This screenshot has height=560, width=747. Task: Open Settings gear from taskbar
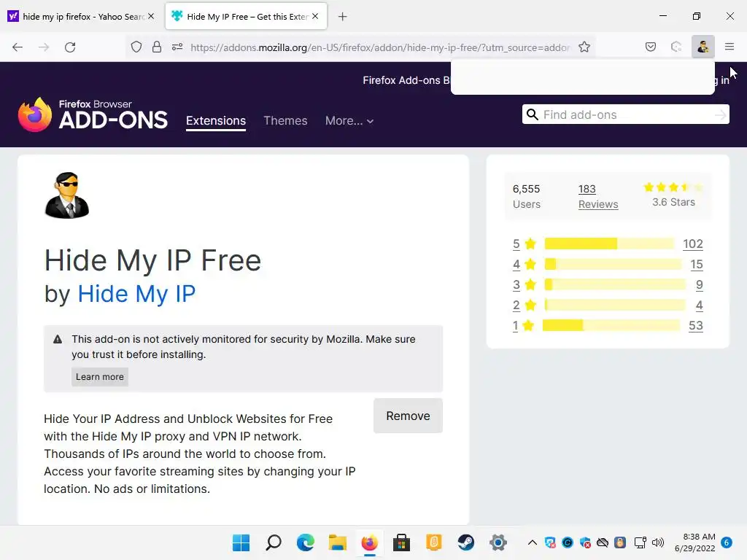click(498, 542)
